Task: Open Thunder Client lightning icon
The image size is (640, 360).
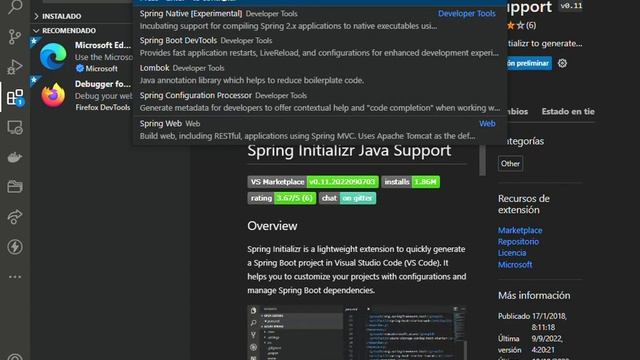Action: point(15,247)
